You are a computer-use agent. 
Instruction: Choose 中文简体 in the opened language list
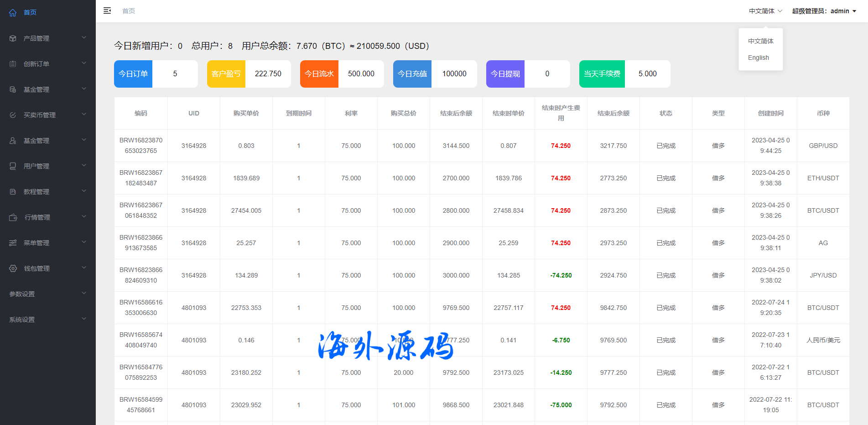tap(760, 41)
